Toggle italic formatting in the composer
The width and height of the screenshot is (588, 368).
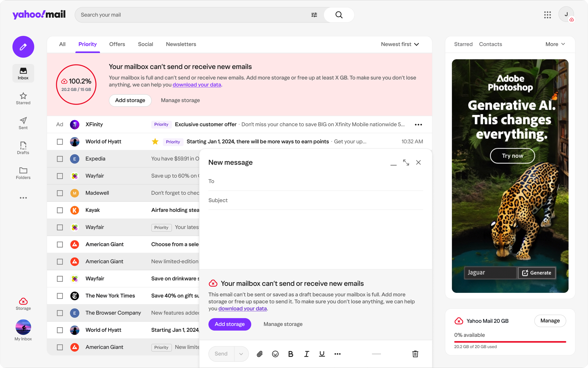click(306, 354)
